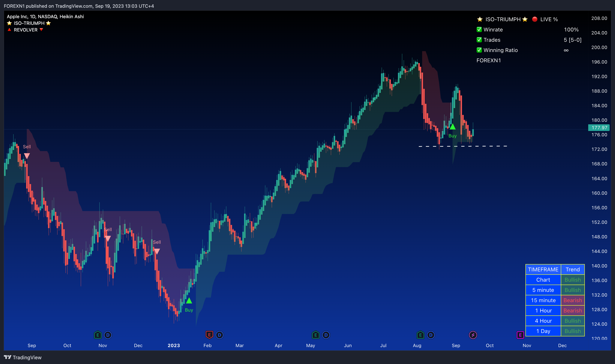615x364 pixels.
Task: Click the TradingView logo at bottom left
Action: click(22, 357)
